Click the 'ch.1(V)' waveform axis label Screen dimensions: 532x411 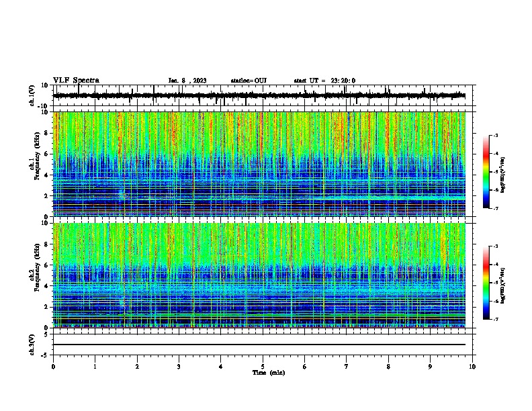click(32, 95)
